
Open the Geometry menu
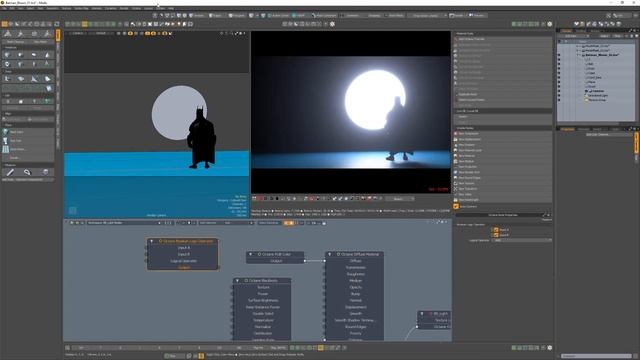coord(52,8)
